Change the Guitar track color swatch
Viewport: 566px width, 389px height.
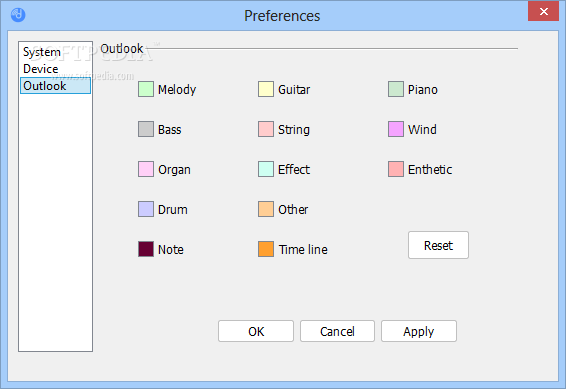[x=266, y=89]
